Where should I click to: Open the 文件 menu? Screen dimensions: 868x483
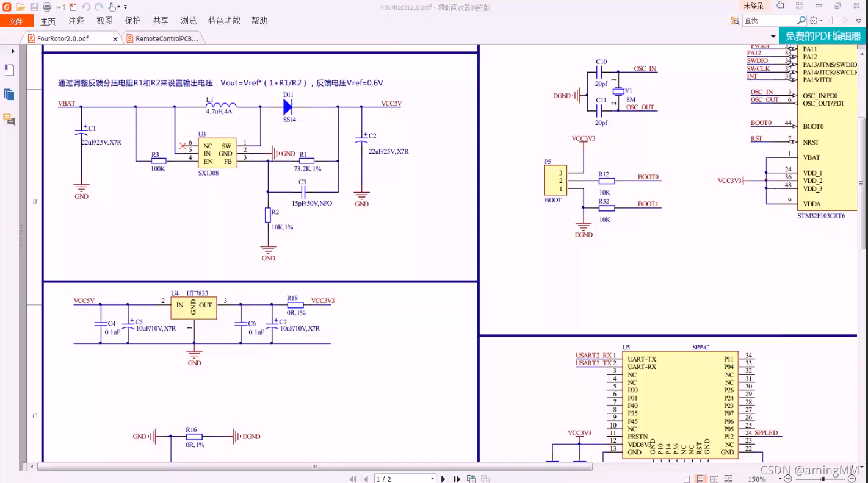(16, 21)
